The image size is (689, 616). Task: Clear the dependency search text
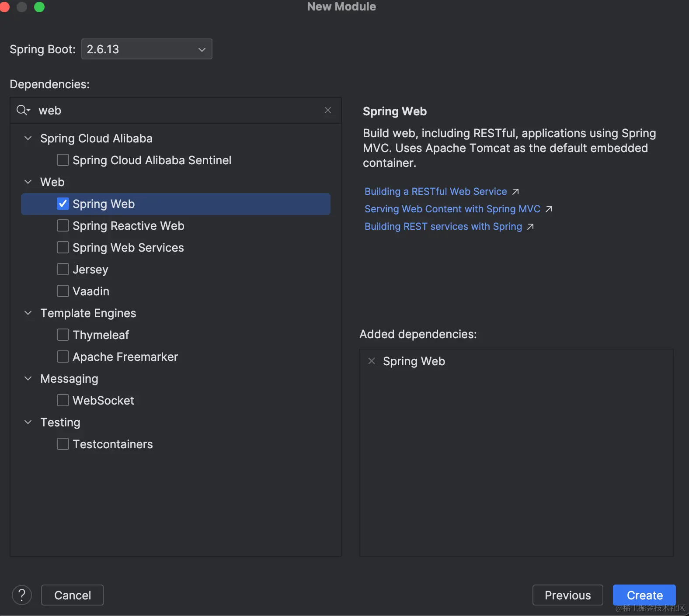328,110
